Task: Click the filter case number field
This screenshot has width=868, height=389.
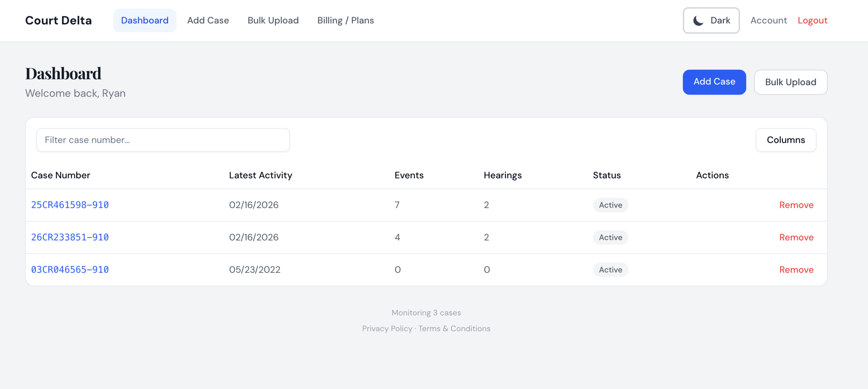Action: click(163, 140)
